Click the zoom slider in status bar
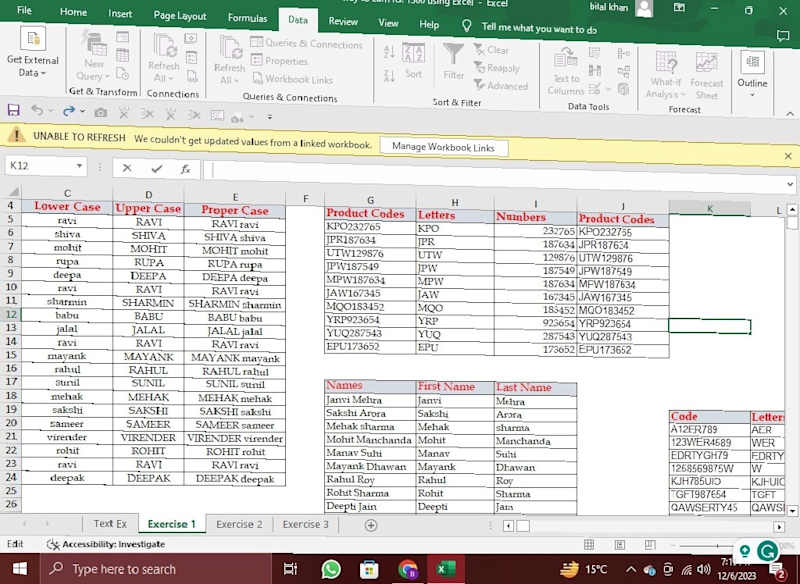 (717, 546)
